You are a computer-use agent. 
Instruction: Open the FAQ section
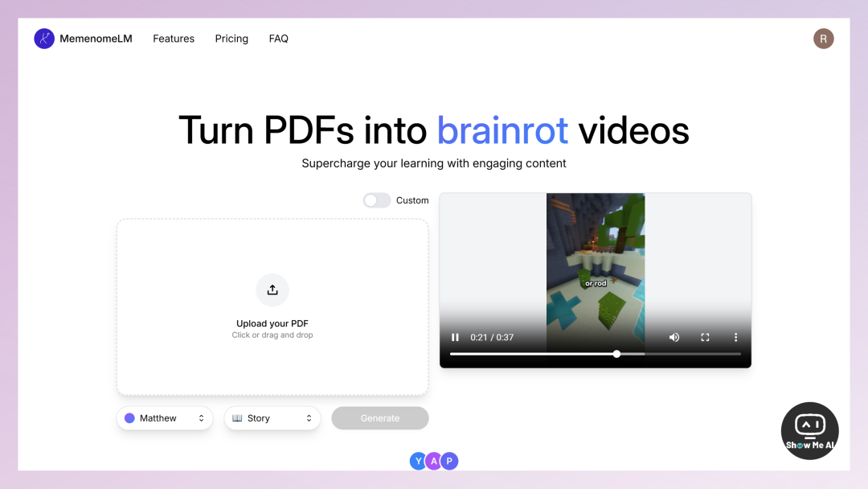(278, 39)
